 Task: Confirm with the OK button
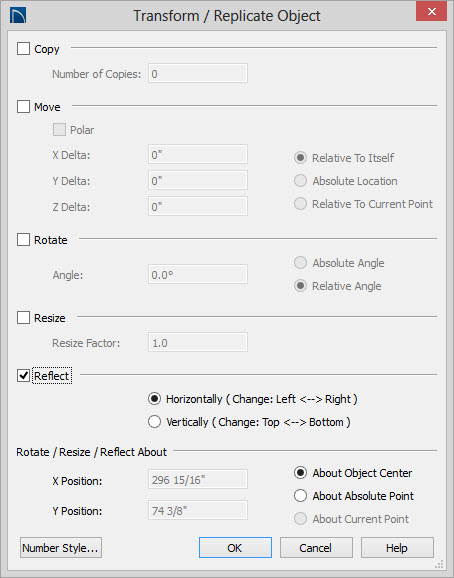tap(235, 548)
